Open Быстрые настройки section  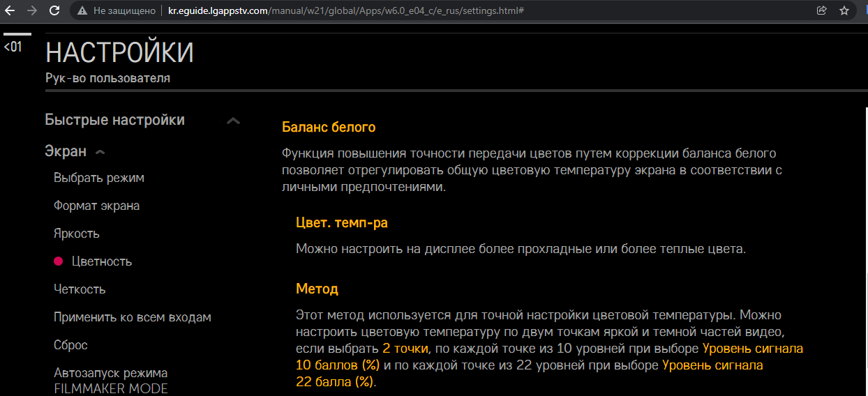(114, 120)
